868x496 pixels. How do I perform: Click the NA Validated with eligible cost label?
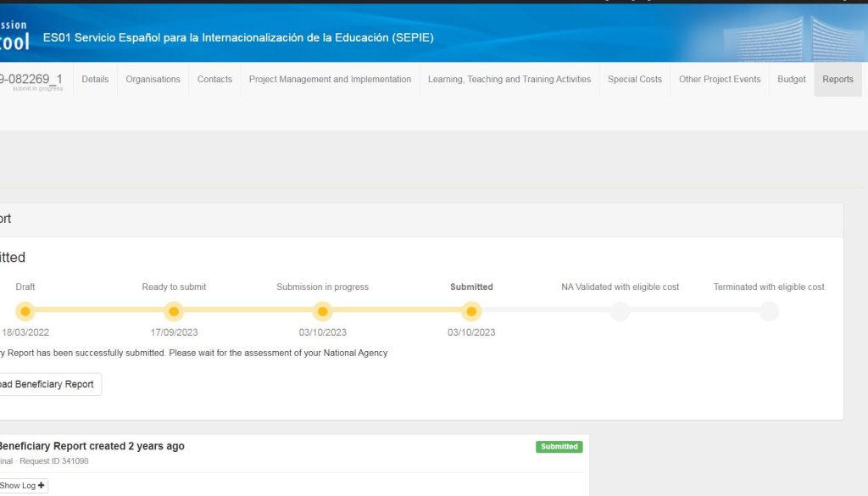(x=620, y=287)
